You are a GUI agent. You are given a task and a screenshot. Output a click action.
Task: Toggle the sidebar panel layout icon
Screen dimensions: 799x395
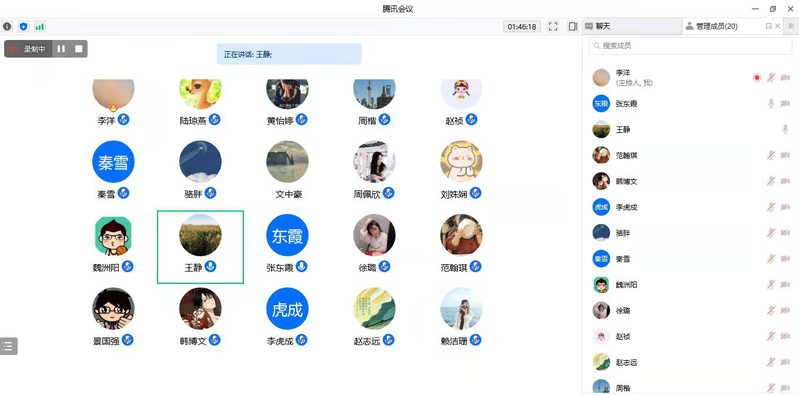[x=573, y=27]
